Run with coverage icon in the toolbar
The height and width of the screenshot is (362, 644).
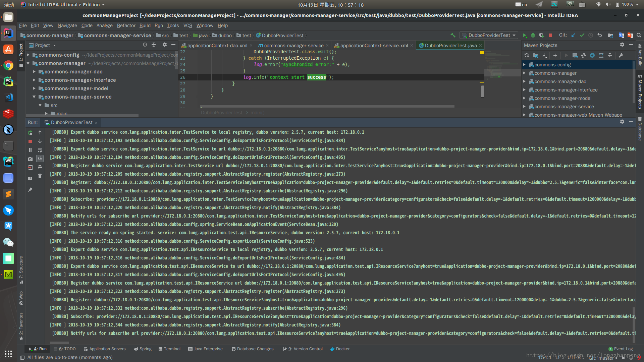(541, 35)
